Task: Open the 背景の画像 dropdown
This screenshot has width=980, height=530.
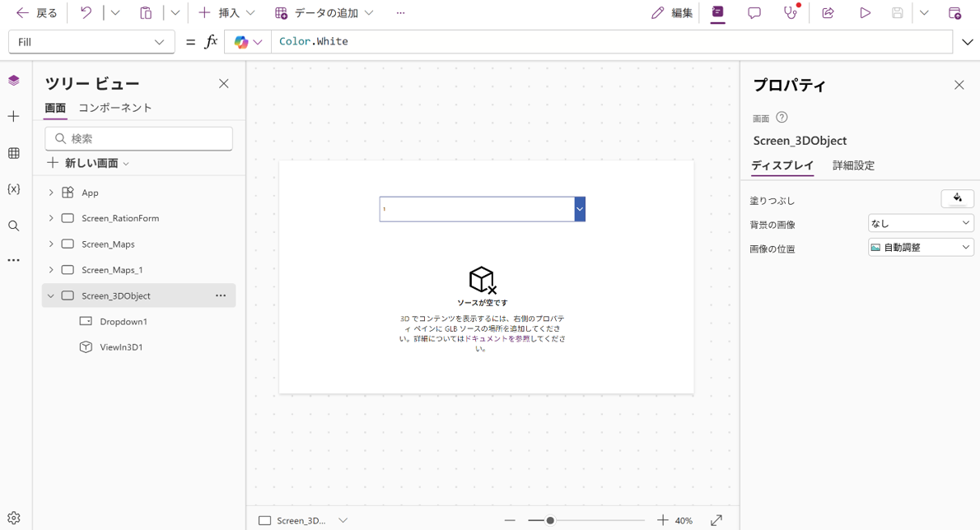Action: tap(921, 223)
